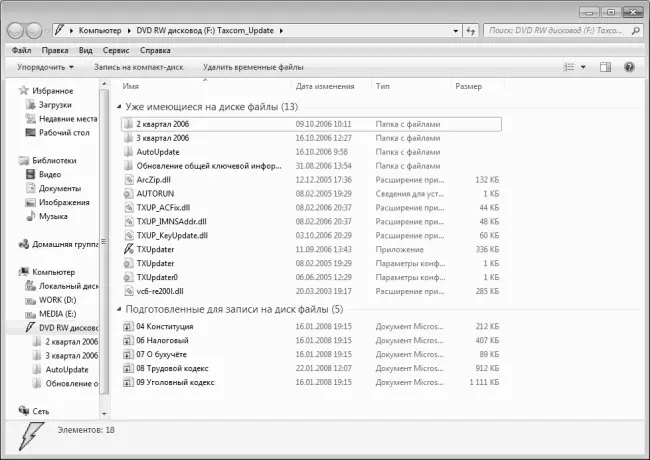The height and width of the screenshot is (460, 650).
Task: Click the search input field
Action: pyautogui.click(x=555, y=31)
